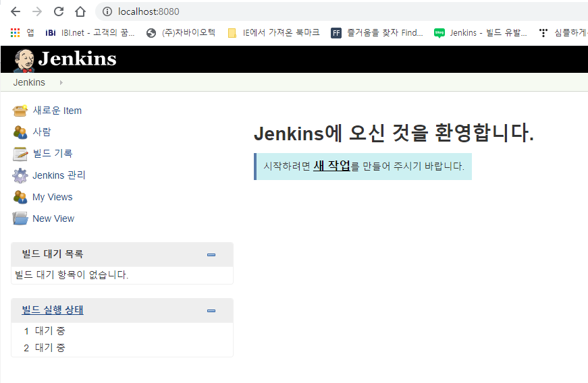Open the 심플하게 bookmark
Screen dimensions: 588x383
click(x=562, y=33)
